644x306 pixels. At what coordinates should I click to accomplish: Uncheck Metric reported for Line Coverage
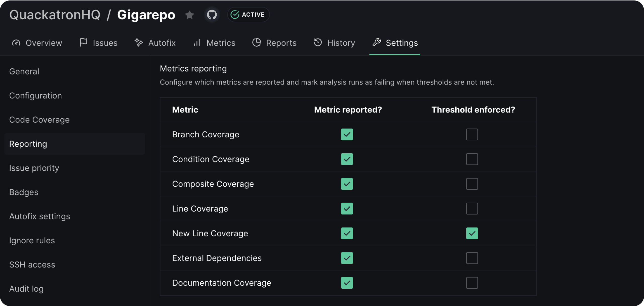pyautogui.click(x=347, y=209)
